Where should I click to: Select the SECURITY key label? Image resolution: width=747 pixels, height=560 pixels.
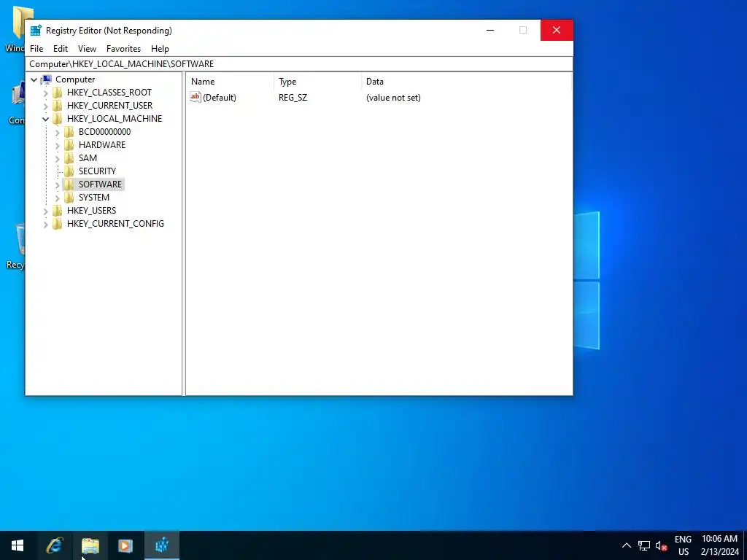tap(97, 171)
